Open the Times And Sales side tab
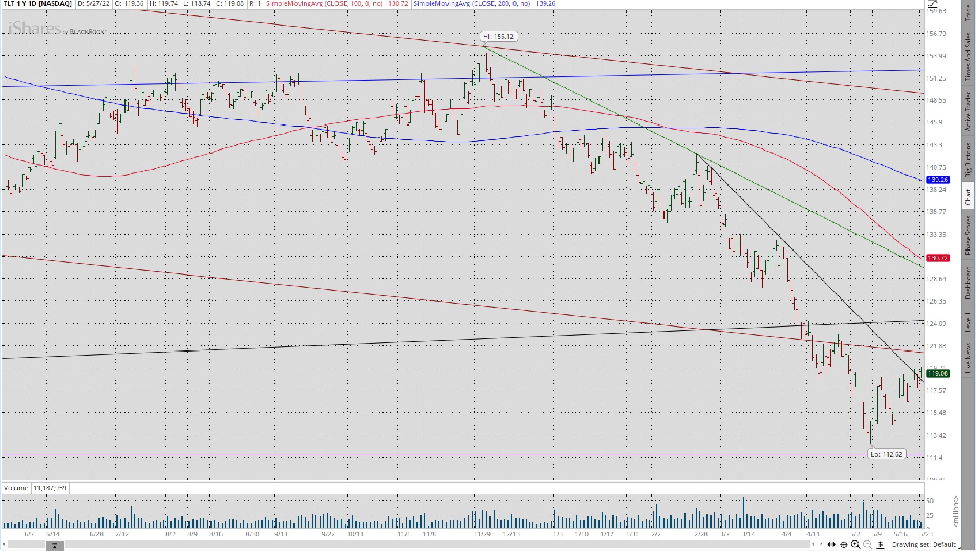 [x=967, y=56]
